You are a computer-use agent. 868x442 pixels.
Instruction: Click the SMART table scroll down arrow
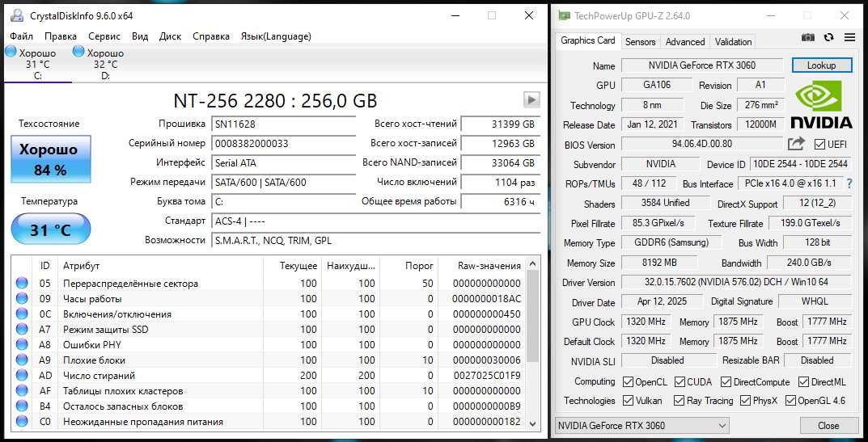pos(532,423)
